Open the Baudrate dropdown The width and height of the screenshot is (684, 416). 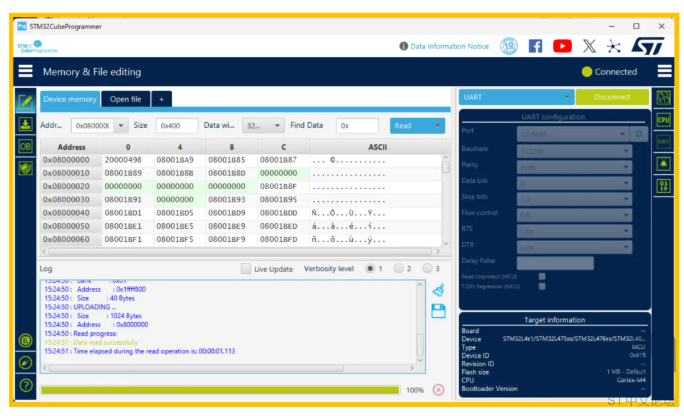click(574, 151)
